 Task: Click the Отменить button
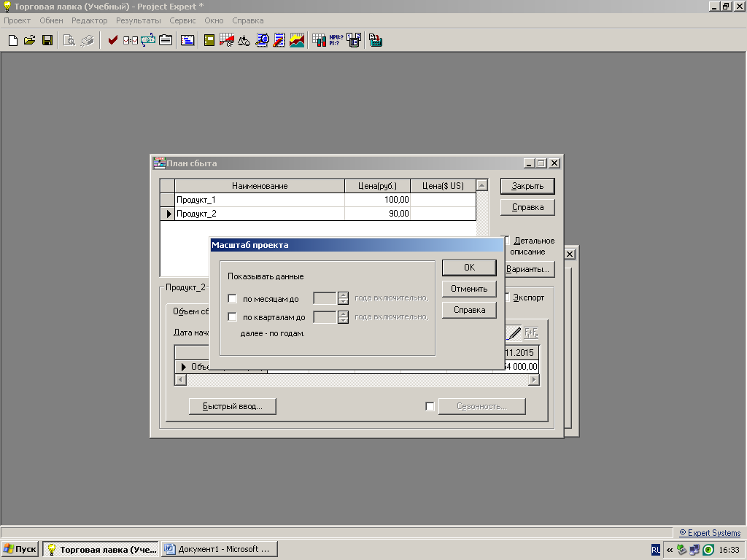click(x=469, y=289)
